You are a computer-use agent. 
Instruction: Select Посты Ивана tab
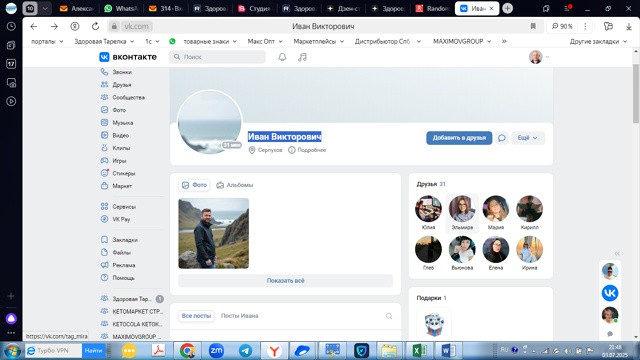[240, 316]
